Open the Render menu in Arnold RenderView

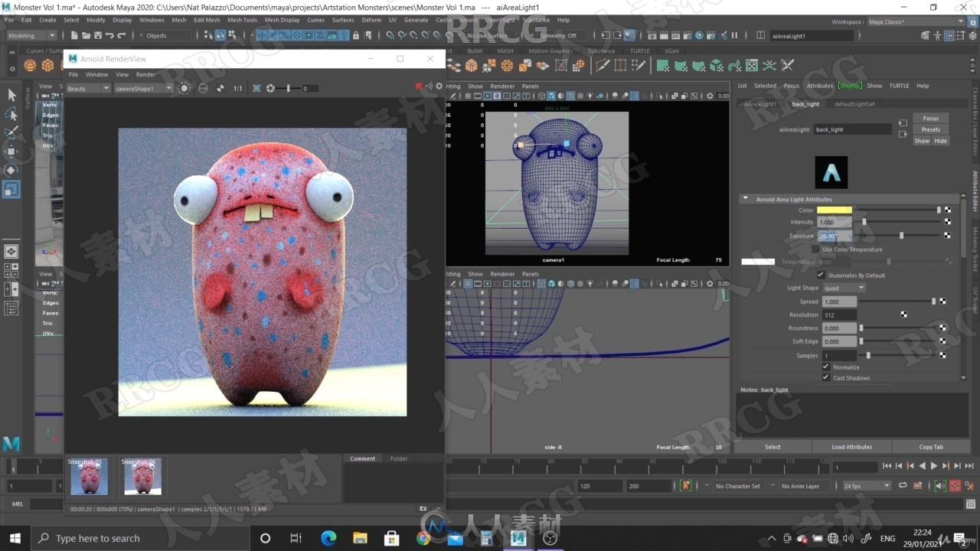coord(145,74)
